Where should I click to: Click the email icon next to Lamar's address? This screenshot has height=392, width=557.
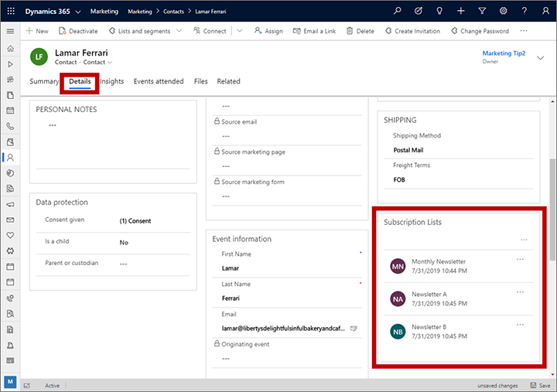[x=354, y=329]
